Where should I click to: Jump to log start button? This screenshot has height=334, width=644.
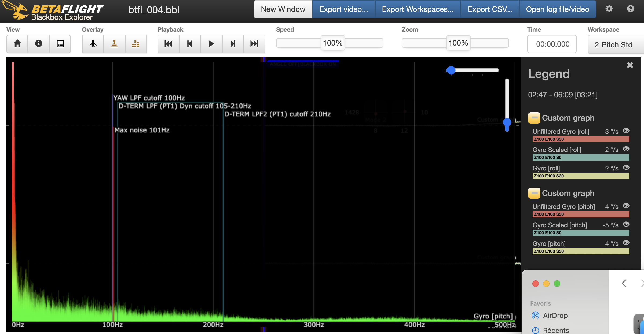[x=169, y=44]
